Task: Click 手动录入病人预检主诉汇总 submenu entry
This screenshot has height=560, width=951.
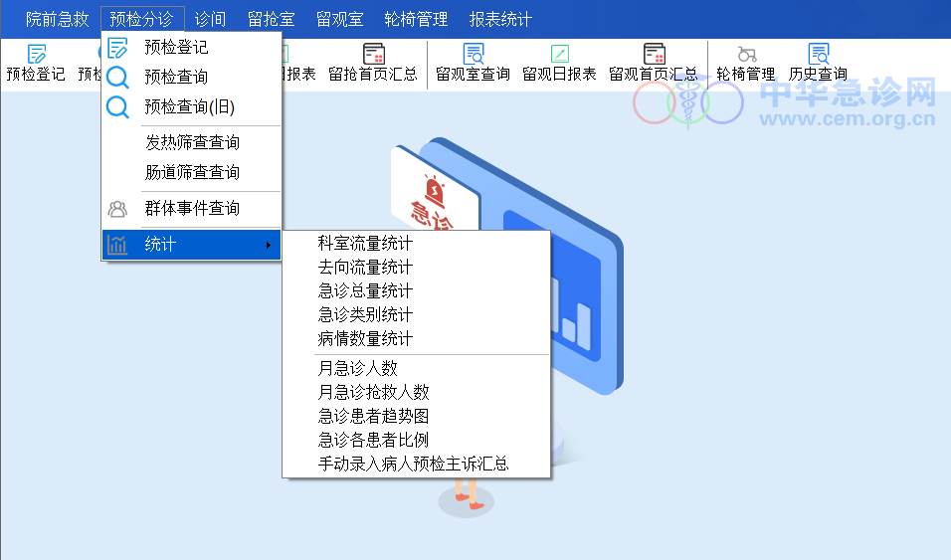Action: click(413, 464)
